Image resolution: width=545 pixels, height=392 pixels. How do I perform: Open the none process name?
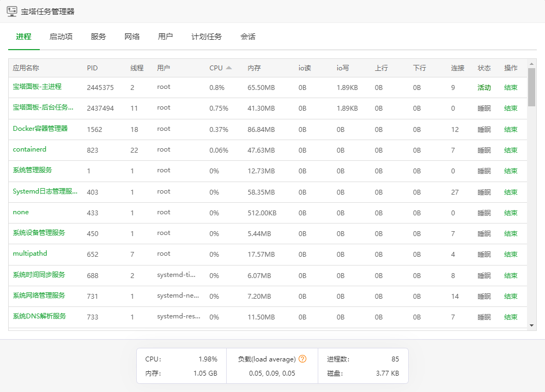pos(21,212)
